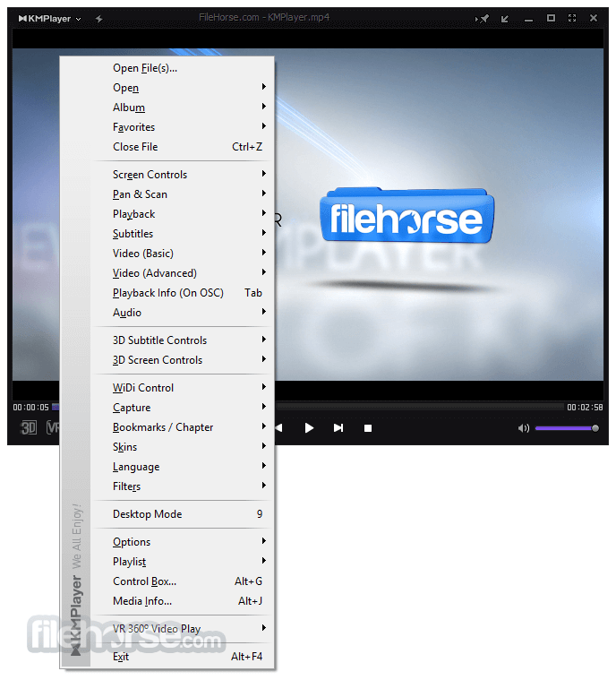
Task: Expand the Options submenu
Action: (183, 542)
